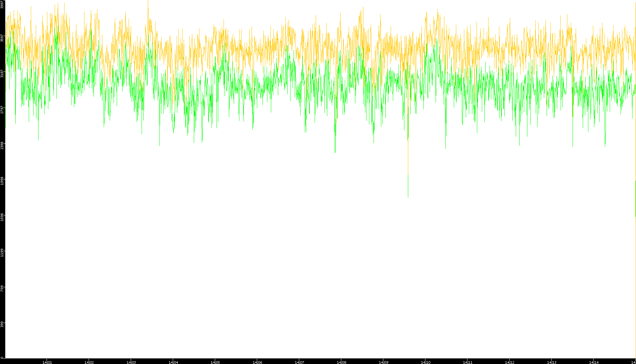The height and width of the screenshot is (364, 636).
Task: Click the 14:09 time label
Action: [383, 362]
